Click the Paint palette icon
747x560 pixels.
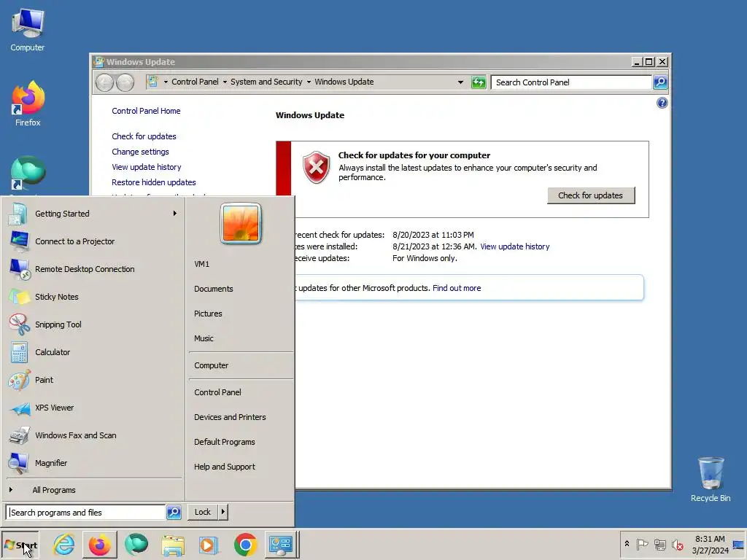[19, 380]
